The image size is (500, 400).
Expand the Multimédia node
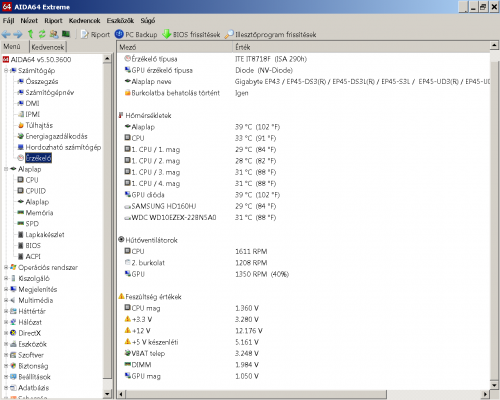[x=6, y=300]
